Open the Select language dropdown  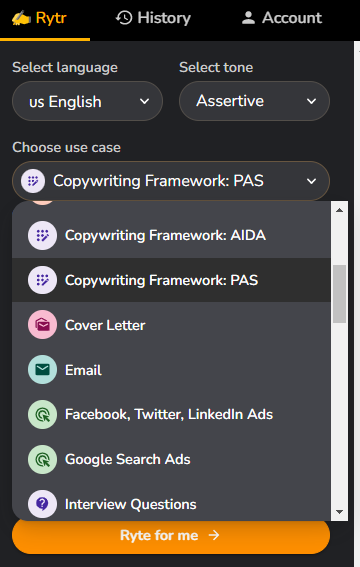87,101
